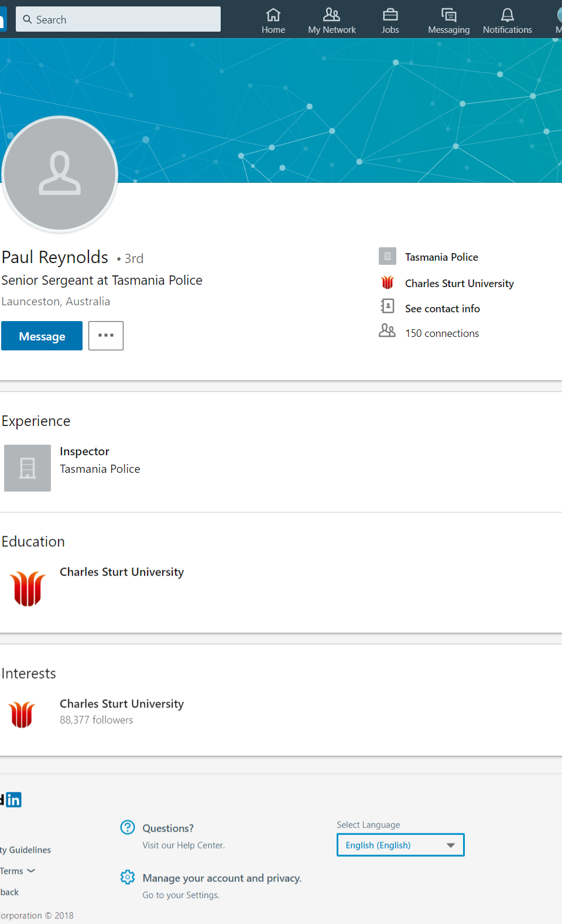Click Tasmania Police building icon under Experience
Viewport: 562px width, 924px height.
tap(28, 468)
